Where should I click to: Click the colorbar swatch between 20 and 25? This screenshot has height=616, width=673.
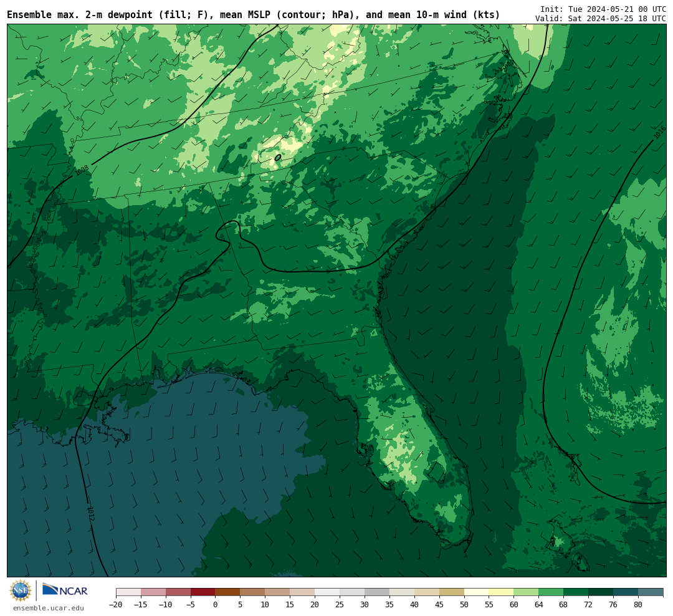[x=328, y=592]
